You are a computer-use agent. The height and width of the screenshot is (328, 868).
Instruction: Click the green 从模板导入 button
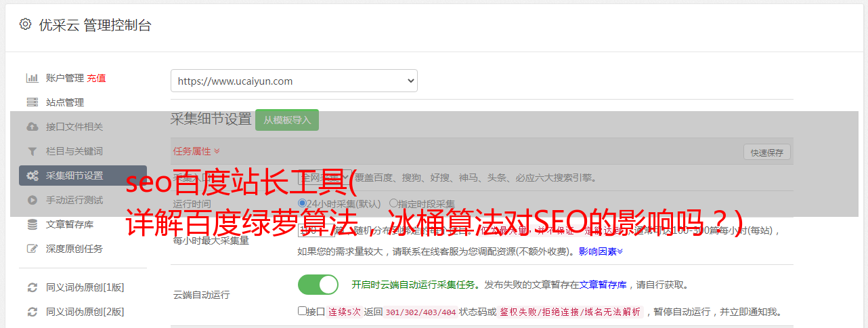coord(287,120)
